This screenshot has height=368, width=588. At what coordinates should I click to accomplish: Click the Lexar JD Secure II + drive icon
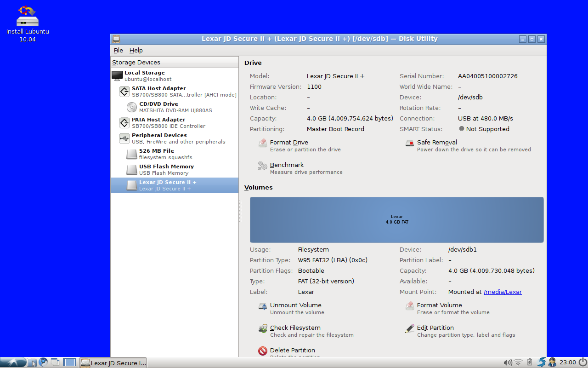tap(132, 185)
